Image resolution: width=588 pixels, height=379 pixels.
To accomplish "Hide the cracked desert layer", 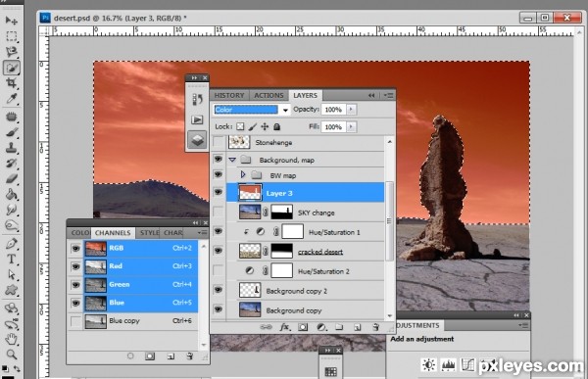I will coord(218,251).
